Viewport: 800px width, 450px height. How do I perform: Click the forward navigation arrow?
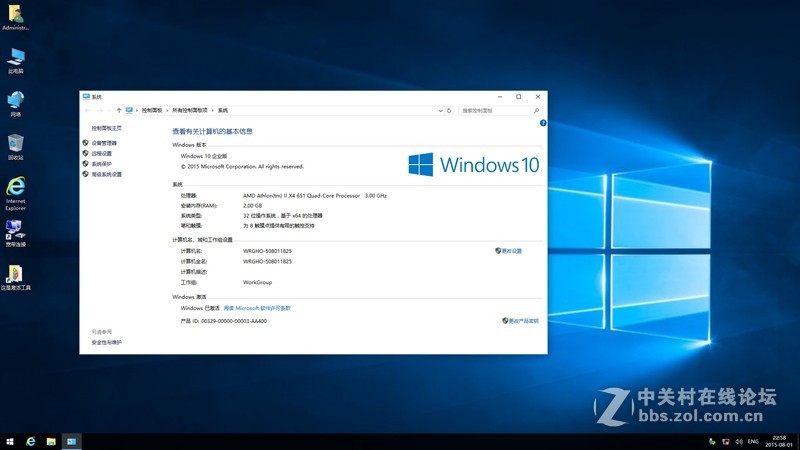point(100,110)
